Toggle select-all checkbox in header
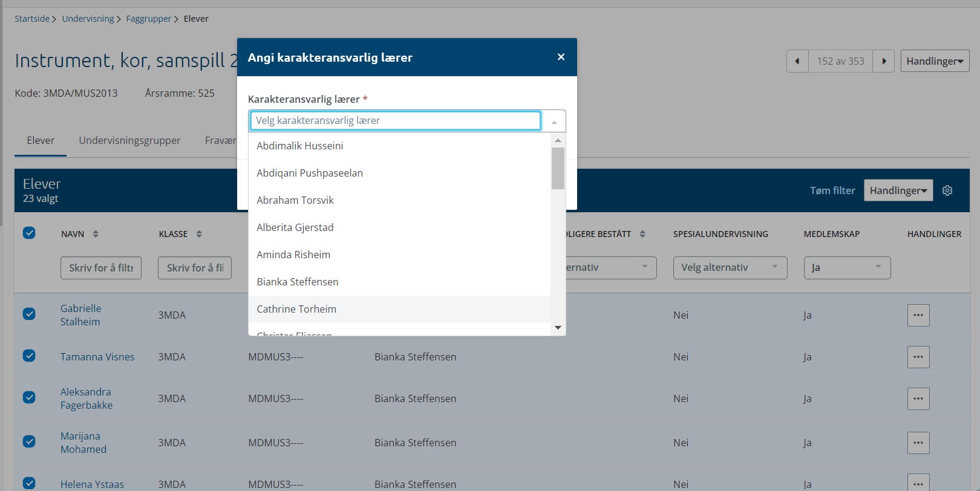Image resolution: width=980 pixels, height=491 pixels. pyautogui.click(x=29, y=233)
